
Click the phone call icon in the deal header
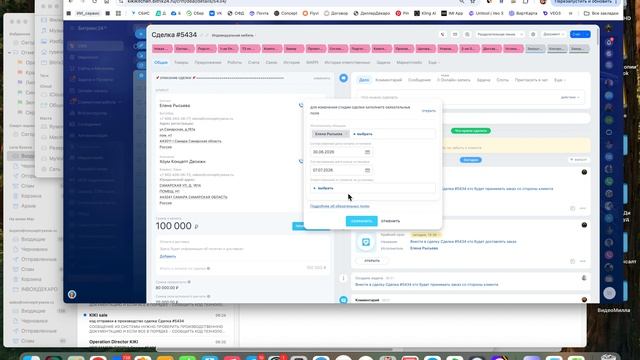(x=443, y=35)
